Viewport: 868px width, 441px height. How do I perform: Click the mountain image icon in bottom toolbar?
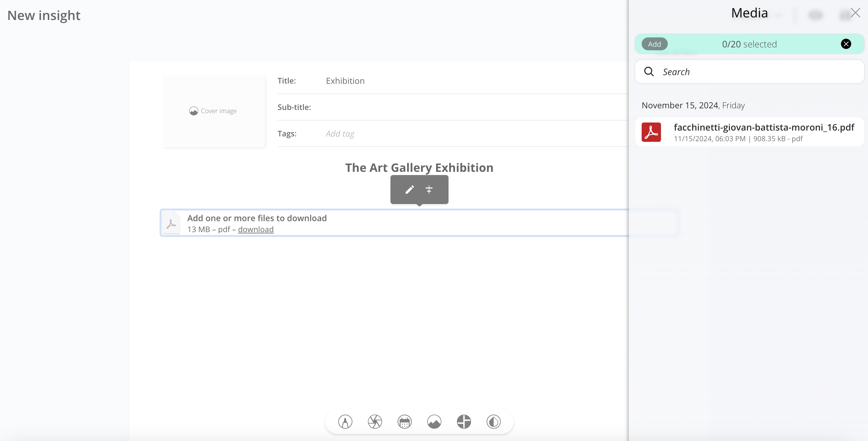[434, 421]
